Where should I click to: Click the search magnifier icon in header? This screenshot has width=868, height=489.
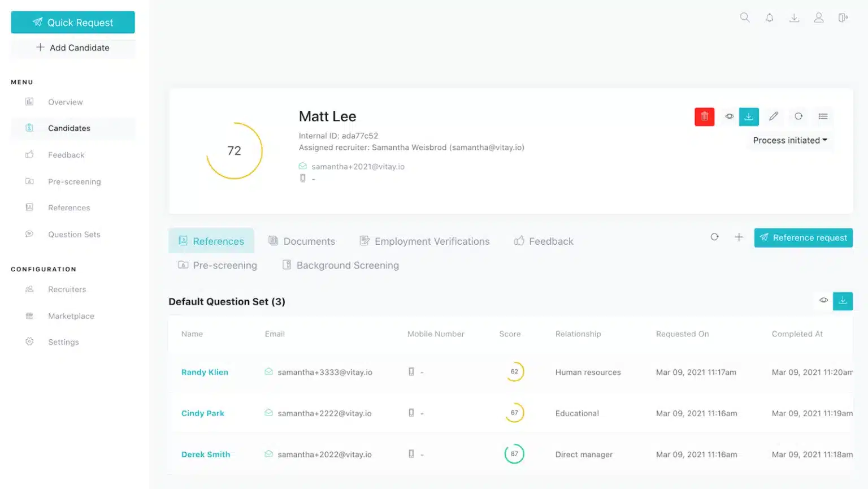coord(745,18)
